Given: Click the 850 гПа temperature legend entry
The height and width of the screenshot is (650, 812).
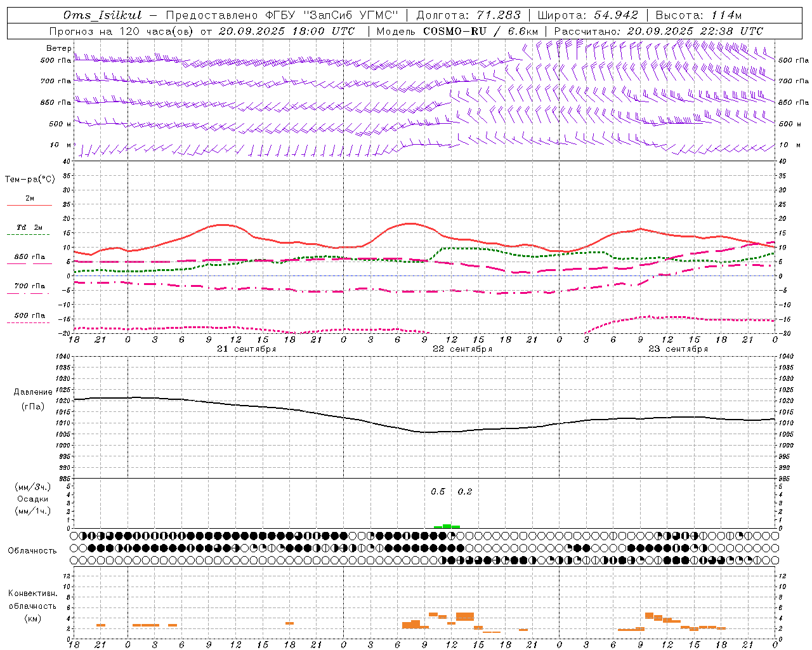Looking at the screenshot, I should (x=30, y=257).
